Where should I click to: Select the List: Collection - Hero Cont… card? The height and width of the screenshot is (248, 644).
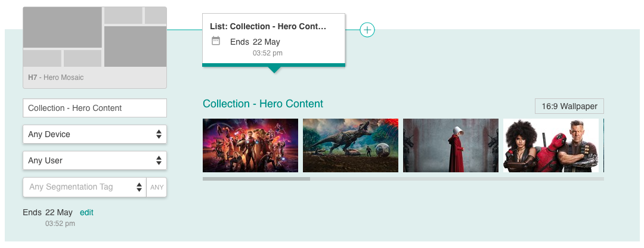coord(274,40)
